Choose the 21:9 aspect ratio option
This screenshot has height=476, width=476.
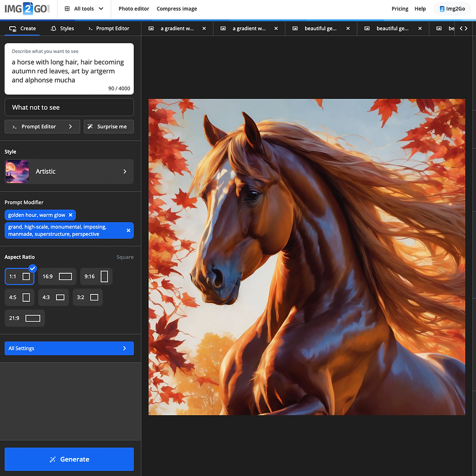(x=24, y=318)
